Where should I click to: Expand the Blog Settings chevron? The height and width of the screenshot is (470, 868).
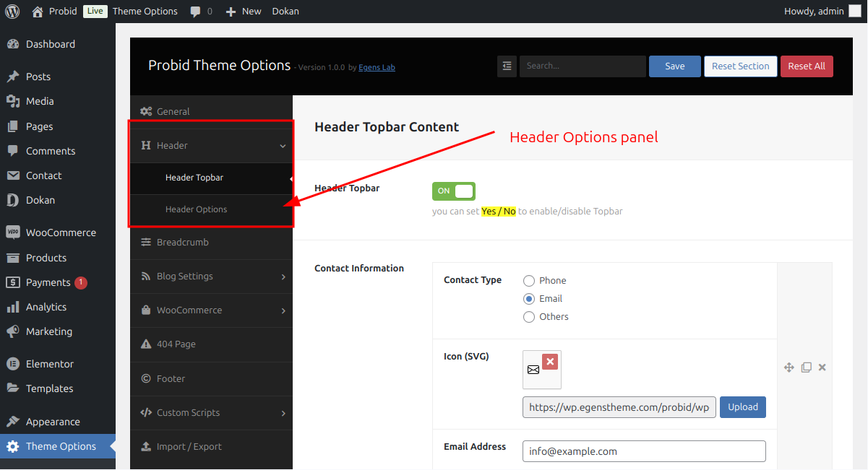point(283,277)
